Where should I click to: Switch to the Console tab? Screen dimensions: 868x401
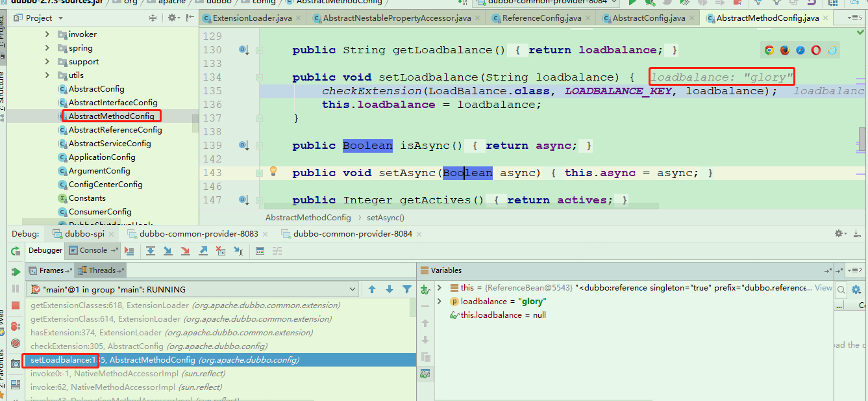coord(93,250)
